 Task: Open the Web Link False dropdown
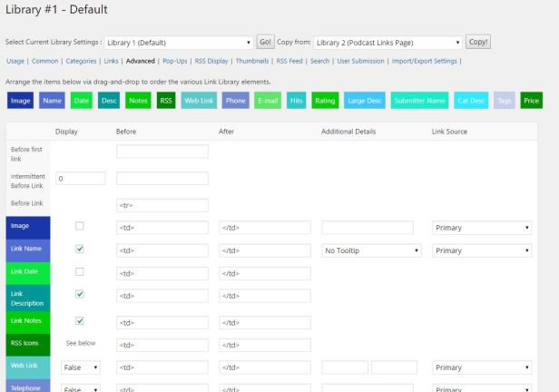click(81, 367)
